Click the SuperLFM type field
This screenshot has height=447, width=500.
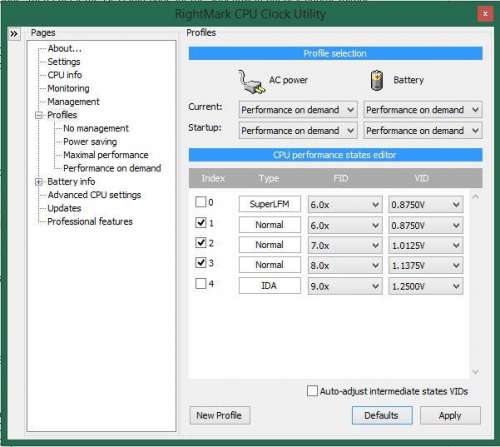pyautogui.click(x=270, y=204)
